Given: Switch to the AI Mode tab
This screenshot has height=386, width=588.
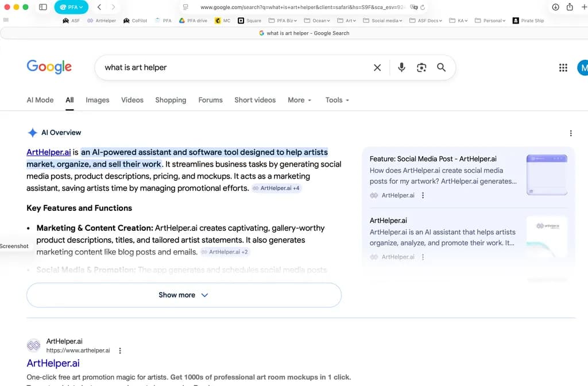Looking at the screenshot, I should pyautogui.click(x=40, y=100).
